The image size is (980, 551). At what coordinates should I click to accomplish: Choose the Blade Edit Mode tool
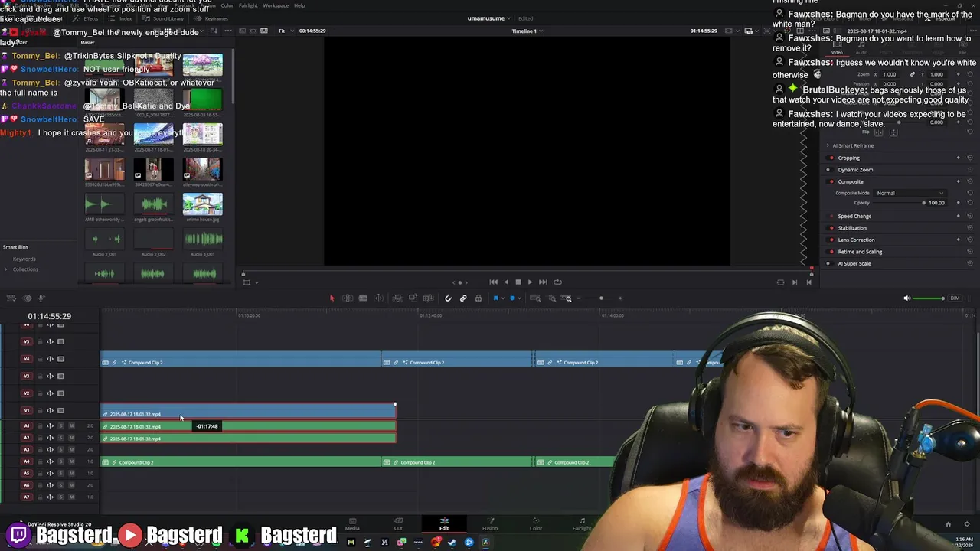click(x=363, y=298)
